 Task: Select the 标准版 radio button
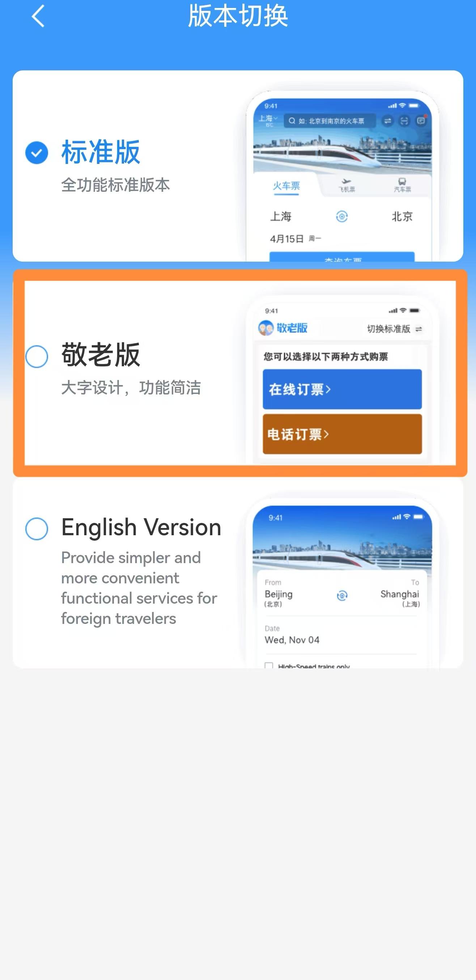(x=37, y=153)
